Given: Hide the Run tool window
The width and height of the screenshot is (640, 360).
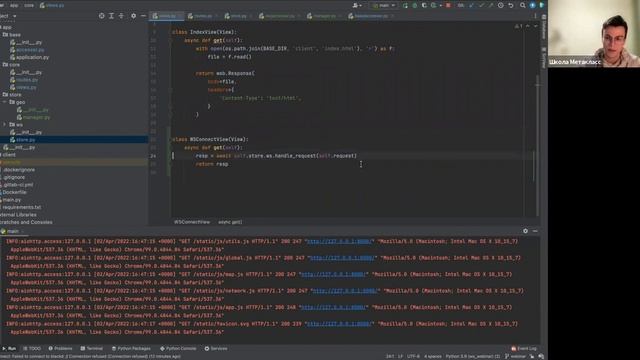Looking at the screenshot, I should (535, 231).
